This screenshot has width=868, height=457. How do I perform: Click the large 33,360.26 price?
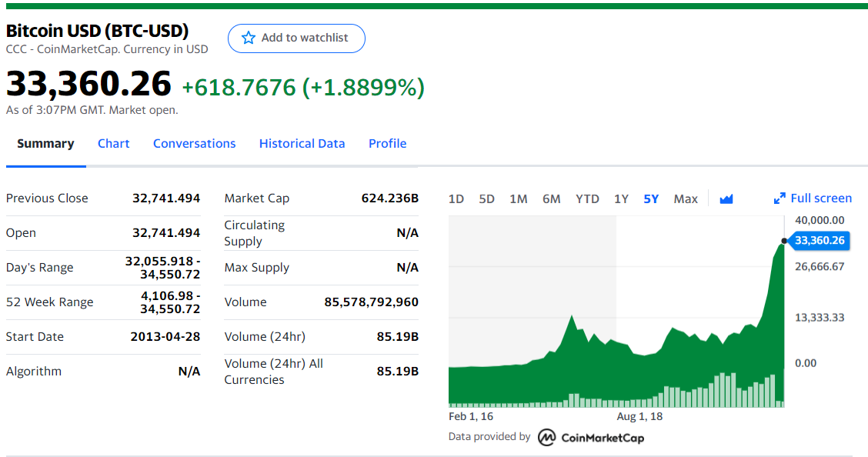88,84
